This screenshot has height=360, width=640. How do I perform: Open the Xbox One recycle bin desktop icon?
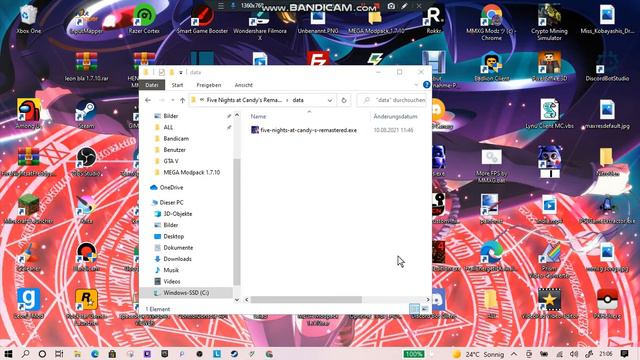click(29, 18)
